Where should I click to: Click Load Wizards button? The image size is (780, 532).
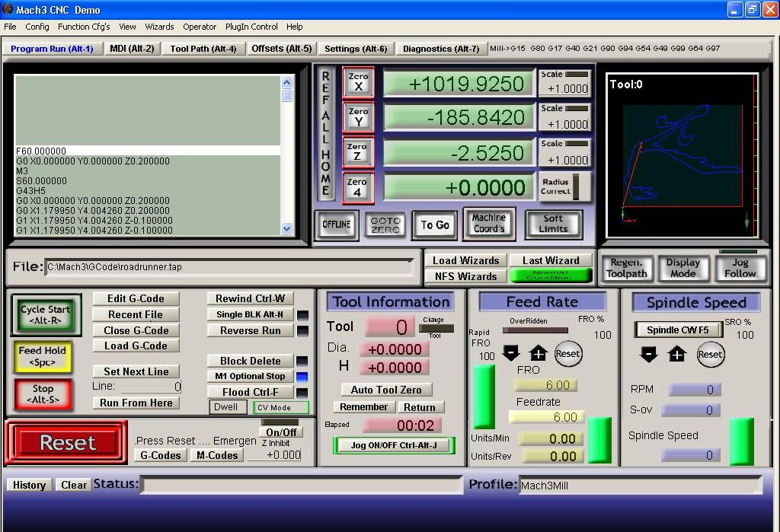(x=465, y=260)
